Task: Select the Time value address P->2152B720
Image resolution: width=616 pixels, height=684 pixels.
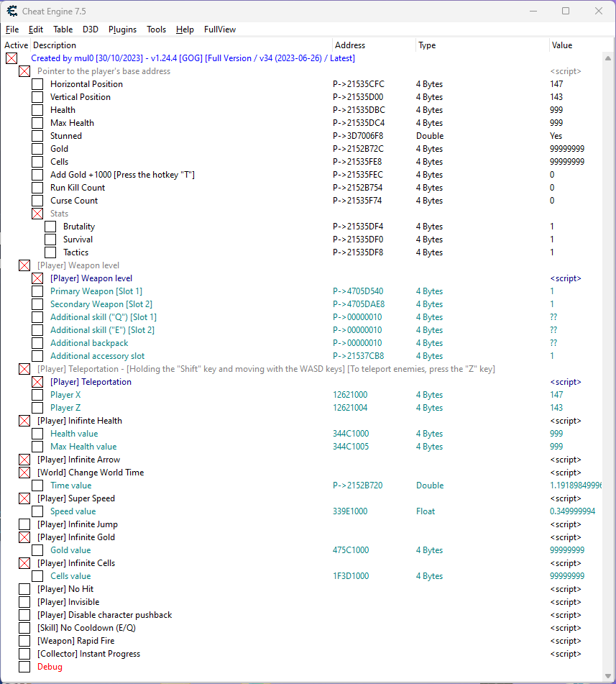Action: click(357, 485)
